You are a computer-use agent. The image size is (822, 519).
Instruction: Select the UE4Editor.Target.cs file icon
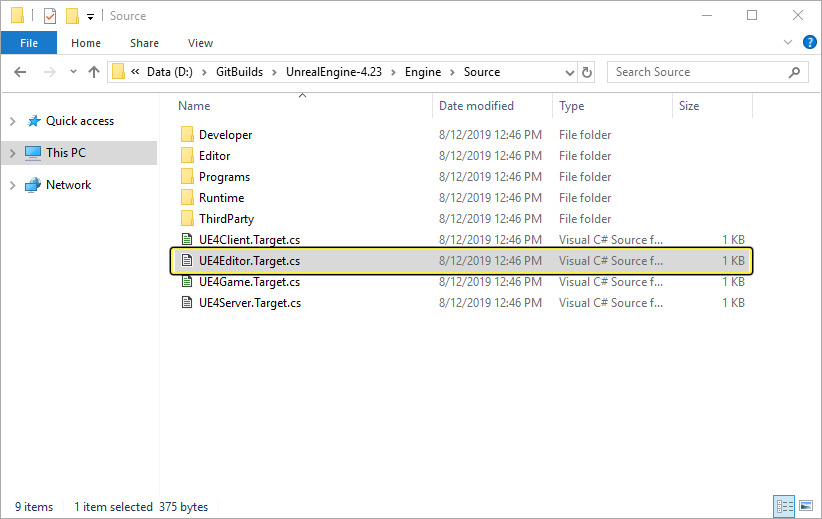point(187,261)
